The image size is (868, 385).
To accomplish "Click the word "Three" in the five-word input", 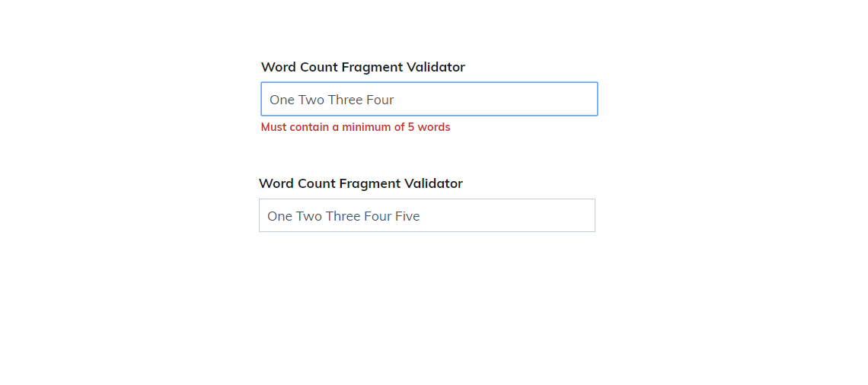I will (x=343, y=216).
